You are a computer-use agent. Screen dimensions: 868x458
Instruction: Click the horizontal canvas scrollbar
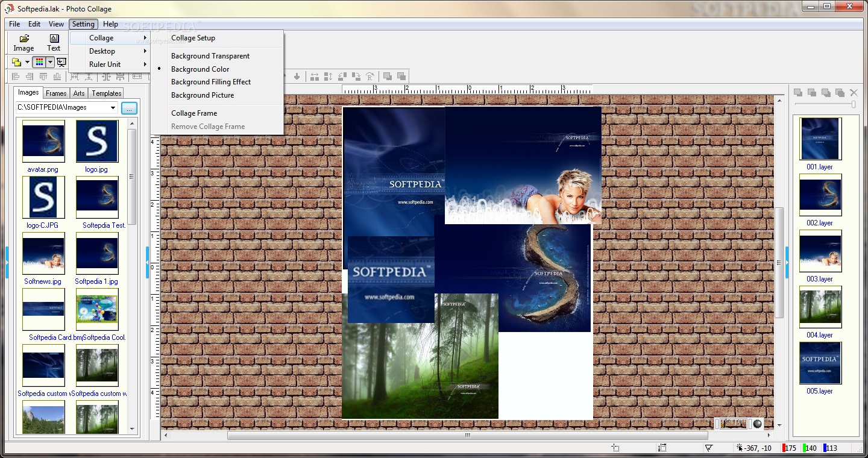467,435
